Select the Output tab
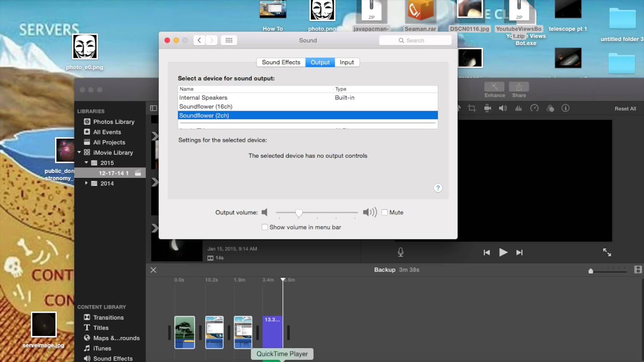 pos(320,62)
